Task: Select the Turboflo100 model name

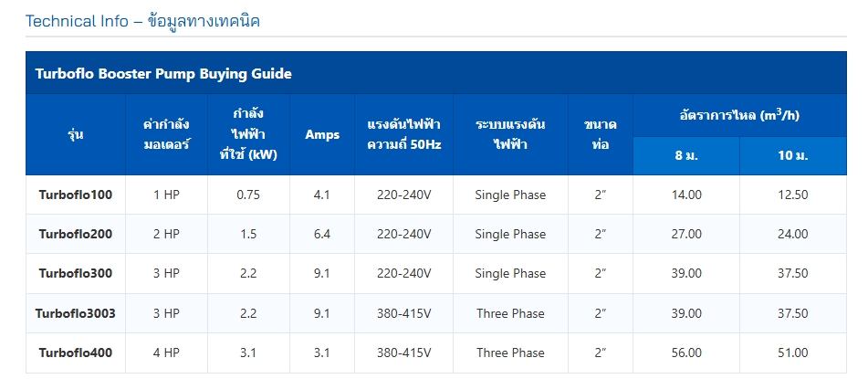Action: point(75,195)
